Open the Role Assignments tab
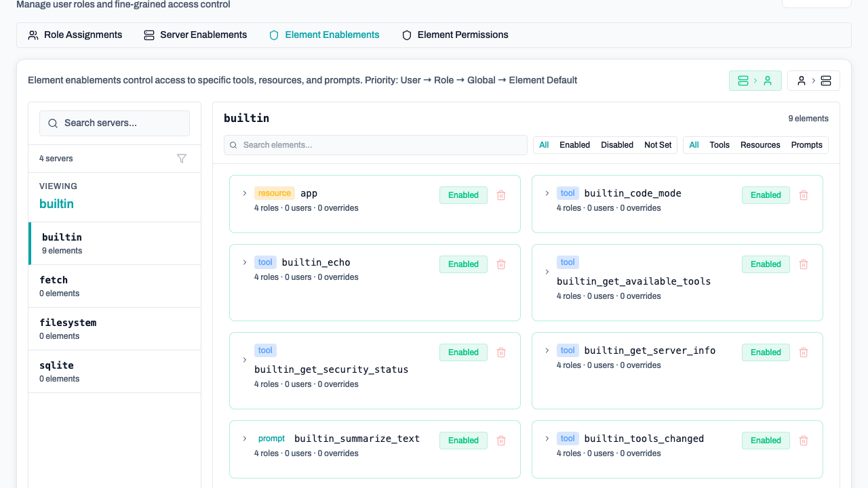This screenshot has width=868, height=488. pyautogui.click(x=75, y=35)
